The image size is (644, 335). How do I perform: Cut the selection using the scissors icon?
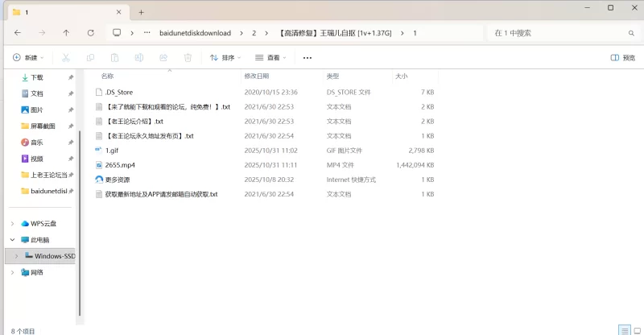(66, 57)
